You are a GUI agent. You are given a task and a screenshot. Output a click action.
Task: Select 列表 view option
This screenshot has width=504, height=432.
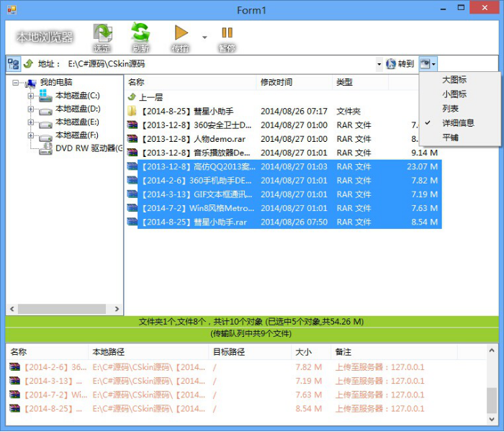(450, 109)
